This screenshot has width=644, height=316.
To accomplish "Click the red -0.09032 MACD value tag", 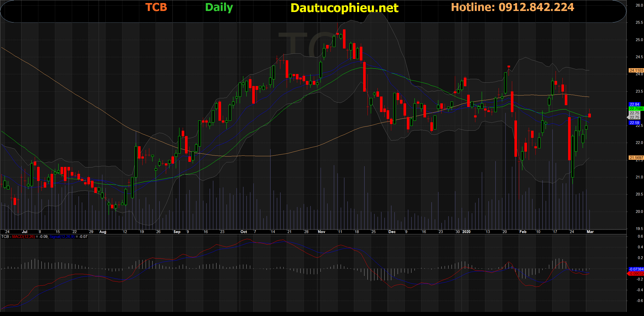I will (x=636, y=273).
